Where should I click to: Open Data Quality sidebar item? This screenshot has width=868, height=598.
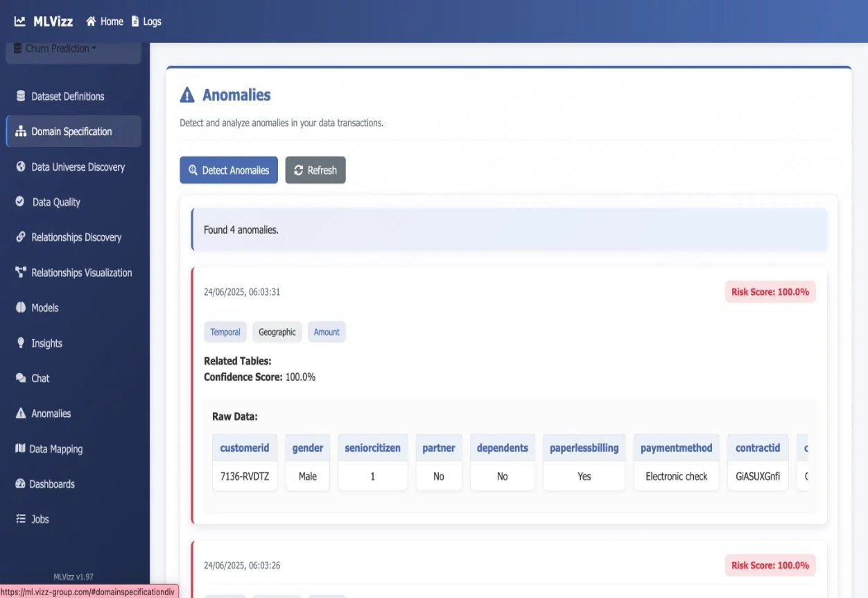pyautogui.click(x=73, y=202)
